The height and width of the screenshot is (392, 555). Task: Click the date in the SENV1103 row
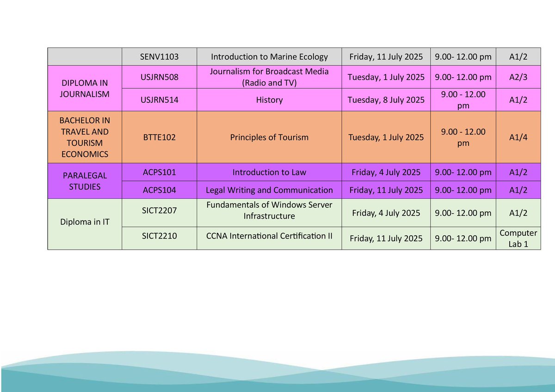386,56
